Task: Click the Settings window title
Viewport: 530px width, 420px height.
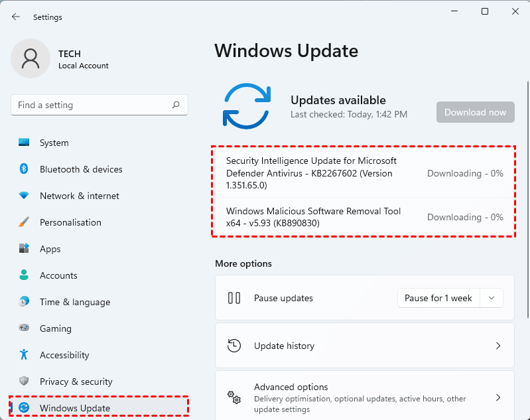Action: click(48, 17)
